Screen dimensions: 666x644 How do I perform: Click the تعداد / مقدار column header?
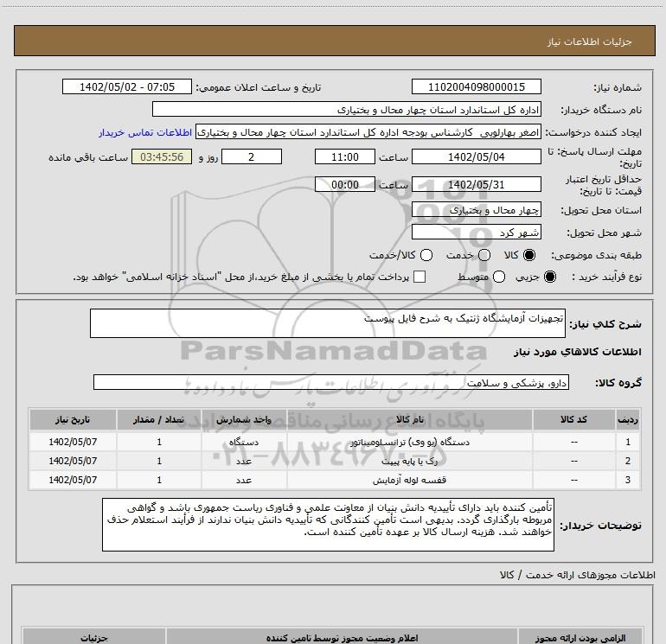(159, 419)
